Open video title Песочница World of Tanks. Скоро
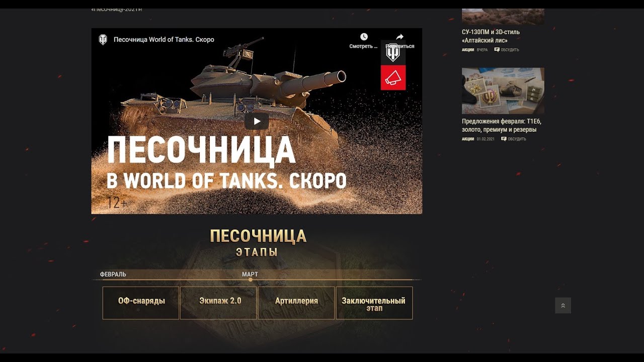This screenshot has width=644, height=362. point(164,40)
